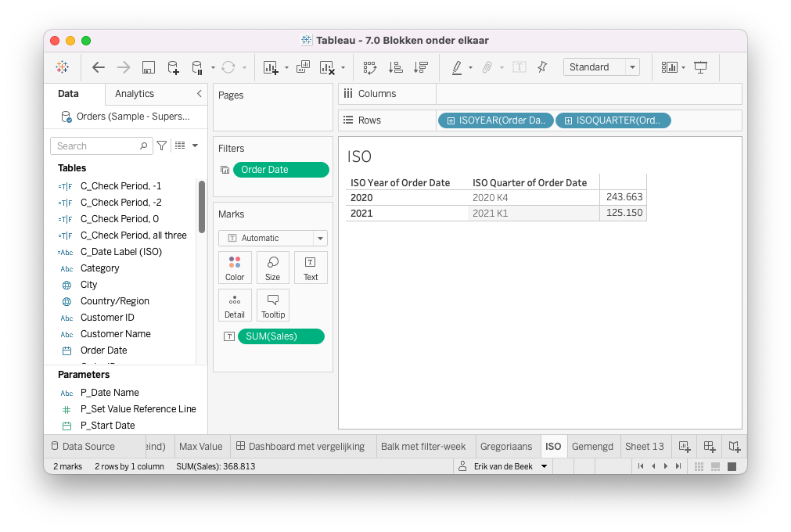This screenshot has height=532, width=791.
Task: Click the Swap Rows and Columns icon
Action: tap(370, 67)
